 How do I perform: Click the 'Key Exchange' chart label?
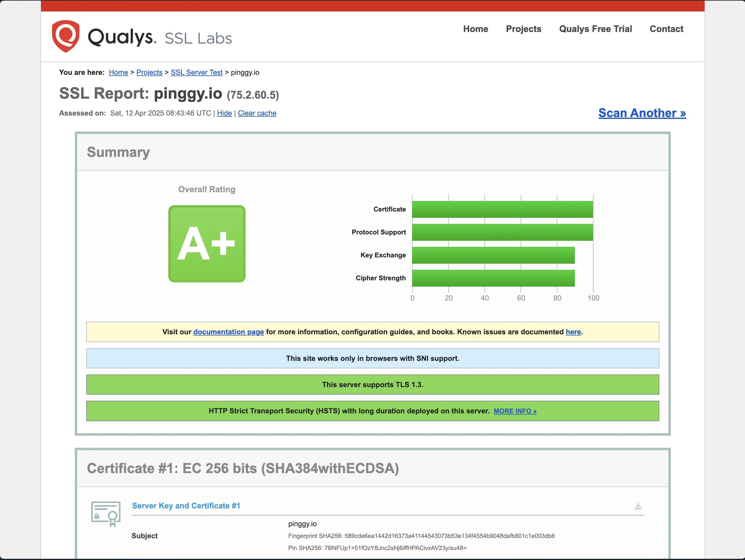pos(383,255)
